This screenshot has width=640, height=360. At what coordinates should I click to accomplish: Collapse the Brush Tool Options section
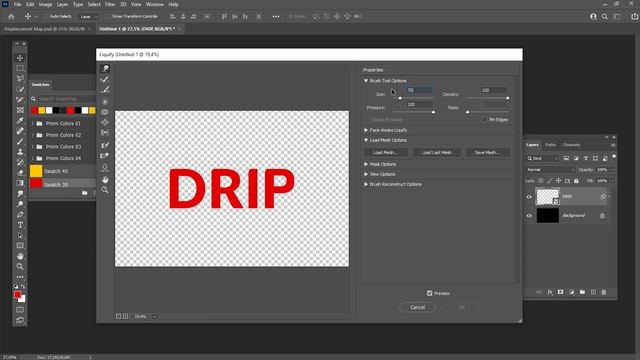[x=366, y=81]
